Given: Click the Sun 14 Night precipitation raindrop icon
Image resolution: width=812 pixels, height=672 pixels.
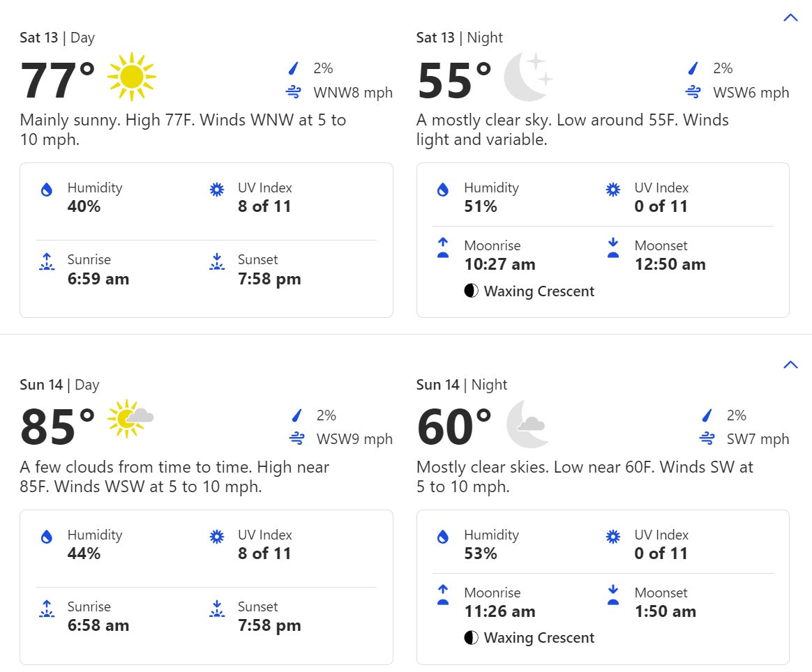Looking at the screenshot, I should (x=707, y=415).
